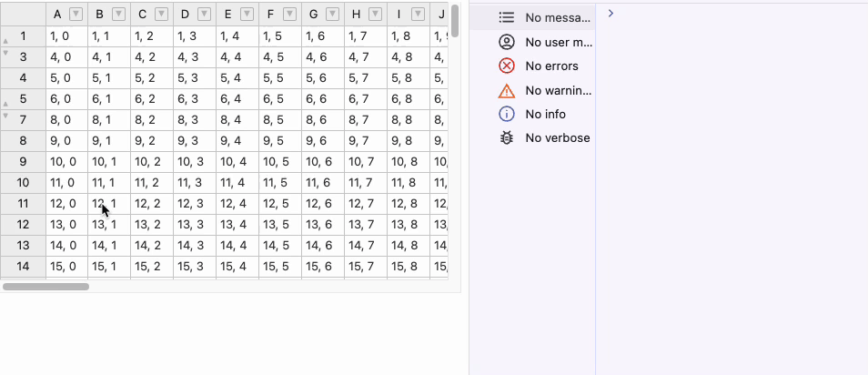
Task: Click the warnings triangle icon
Action: click(x=507, y=90)
